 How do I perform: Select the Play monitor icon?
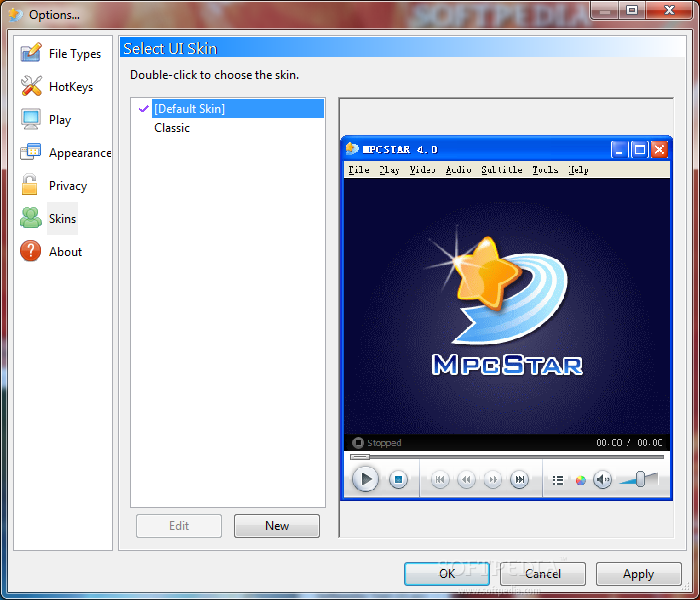[31, 119]
